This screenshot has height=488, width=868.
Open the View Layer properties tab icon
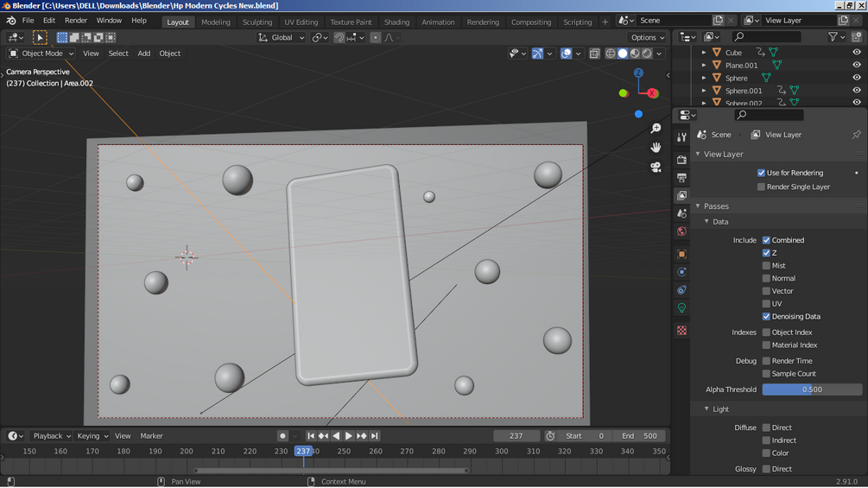pyautogui.click(x=681, y=195)
